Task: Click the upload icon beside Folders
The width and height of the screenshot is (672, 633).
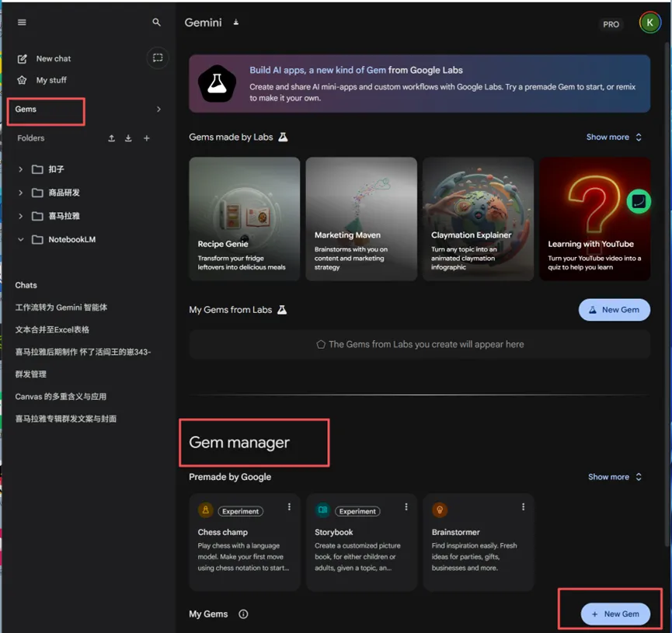Action: click(111, 138)
